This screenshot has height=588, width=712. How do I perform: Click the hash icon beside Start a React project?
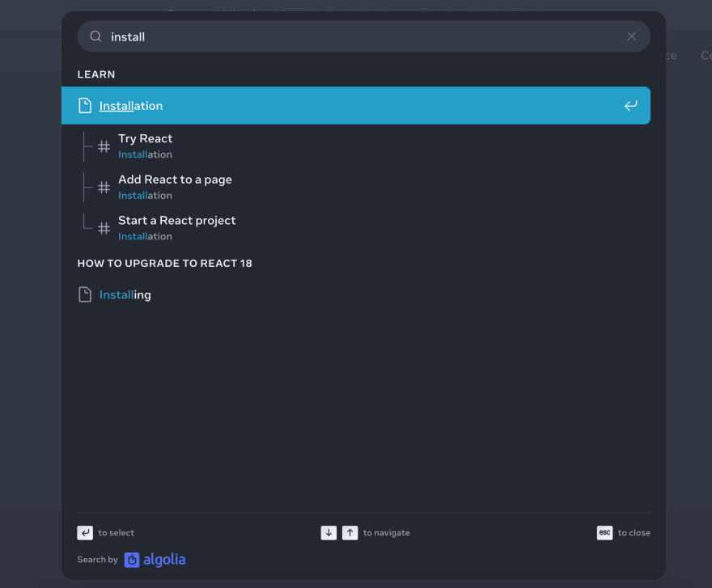tap(104, 228)
